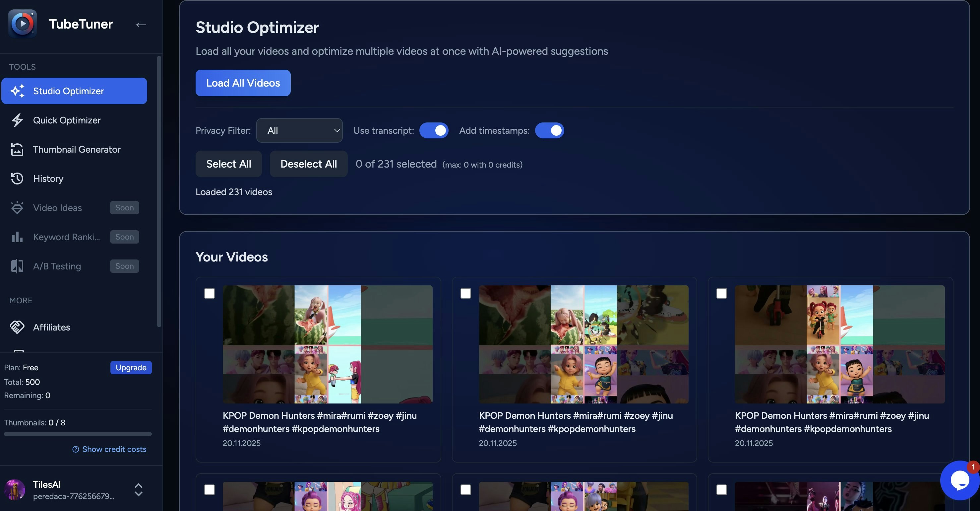Image resolution: width=980 pixels, height=511 pixels.
Task: Click the History clock icon
Action: [17, 179]
